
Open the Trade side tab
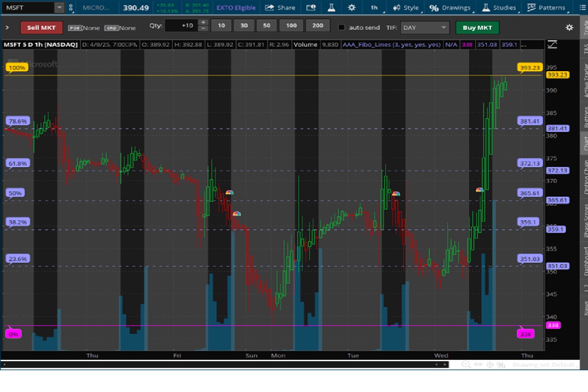585,28
